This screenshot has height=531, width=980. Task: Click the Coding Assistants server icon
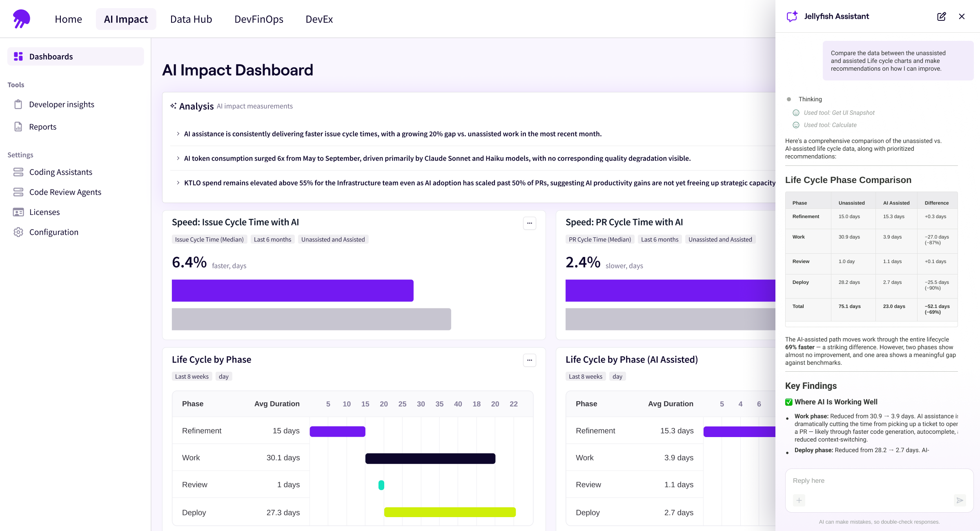tap(18, 172)
